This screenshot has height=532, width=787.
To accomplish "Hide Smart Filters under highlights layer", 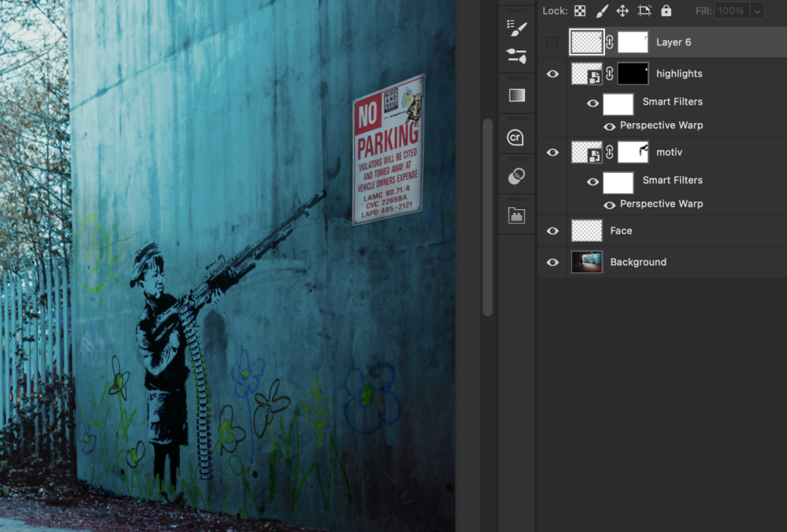I will click(593, 103).
